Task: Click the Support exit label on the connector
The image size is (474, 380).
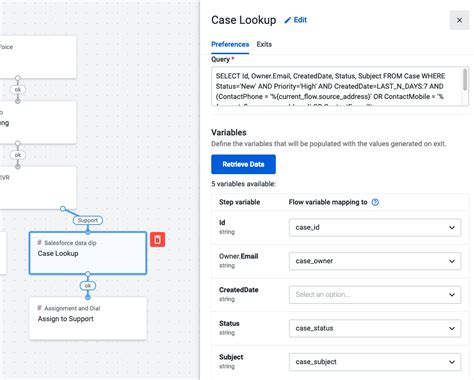Action: coord(88,220)
